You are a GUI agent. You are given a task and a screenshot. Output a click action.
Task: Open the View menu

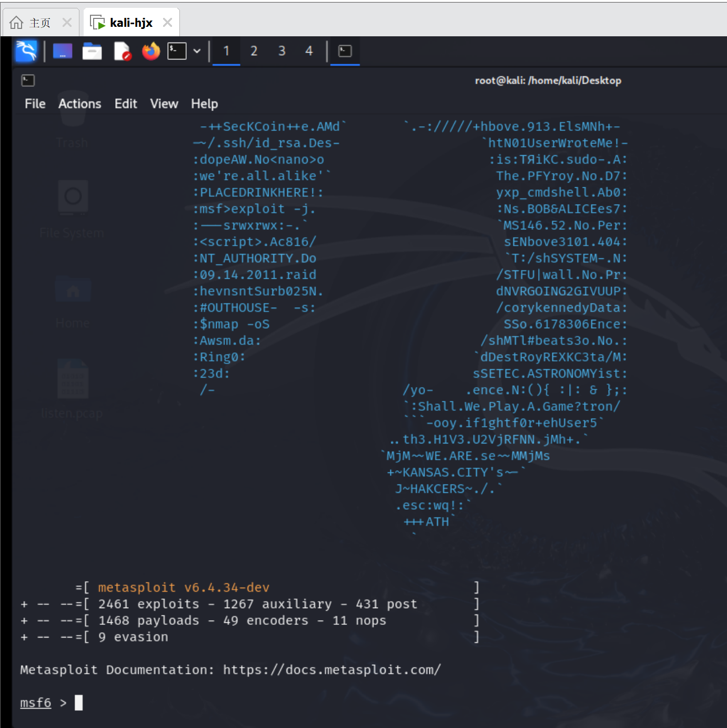click(164, 104)
